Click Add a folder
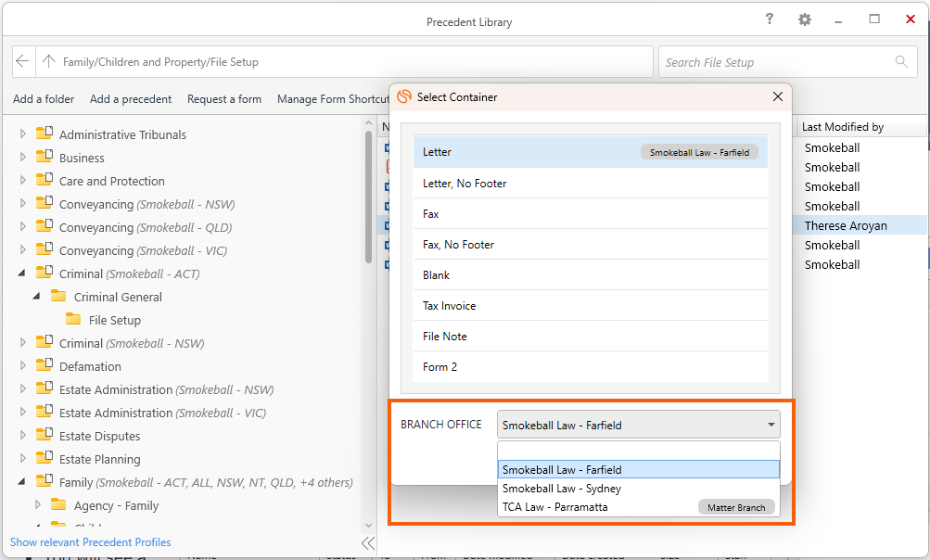This screenshot has width=930, height=560. coord(44,99)
